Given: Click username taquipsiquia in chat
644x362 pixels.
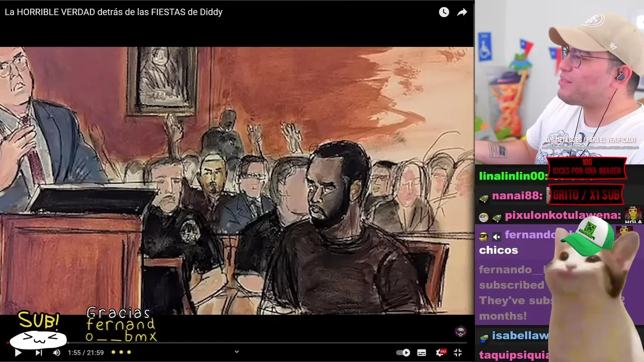Looking at the screenshot, I should coord(514,355).
